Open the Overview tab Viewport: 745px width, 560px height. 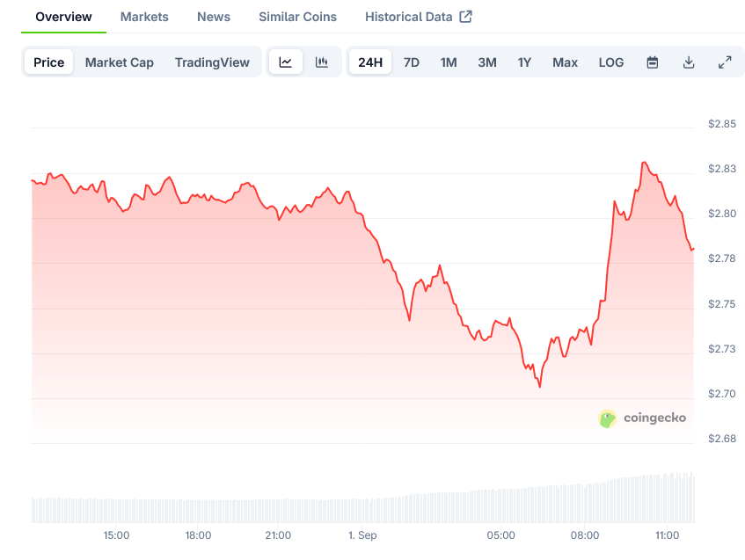tap(63, 17)
